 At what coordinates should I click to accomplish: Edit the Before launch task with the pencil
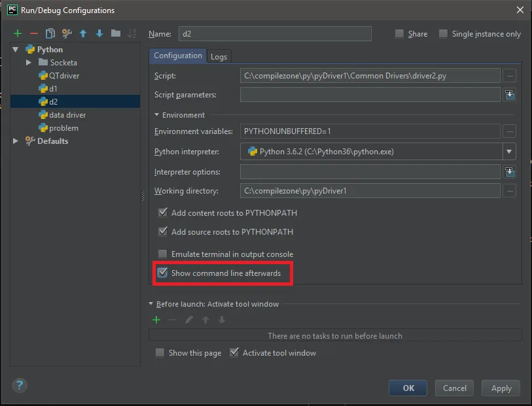click(x=189, y=320)
